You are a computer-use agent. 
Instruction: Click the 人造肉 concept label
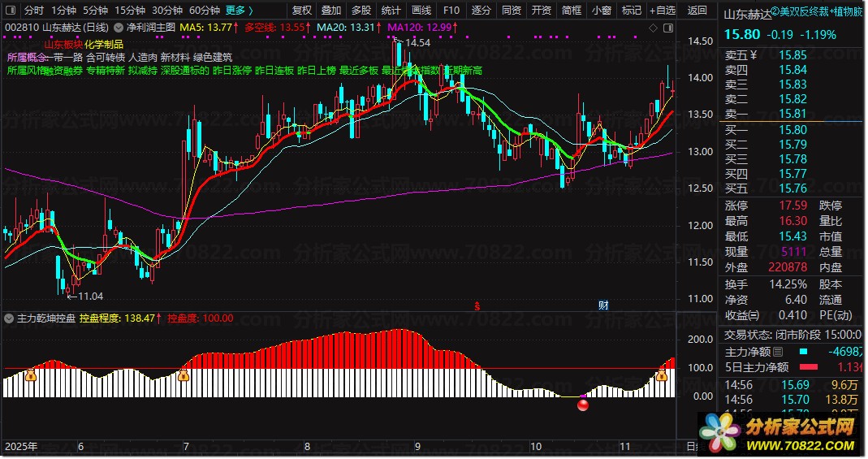(x=143, y=57)
